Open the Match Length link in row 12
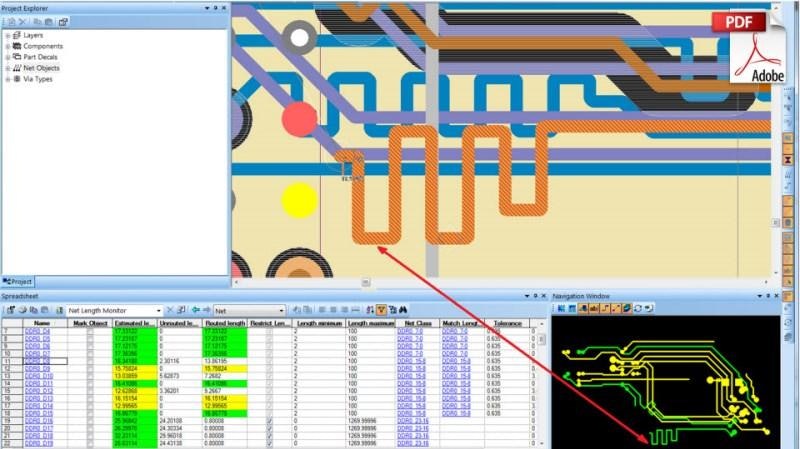 coord(456,368)
